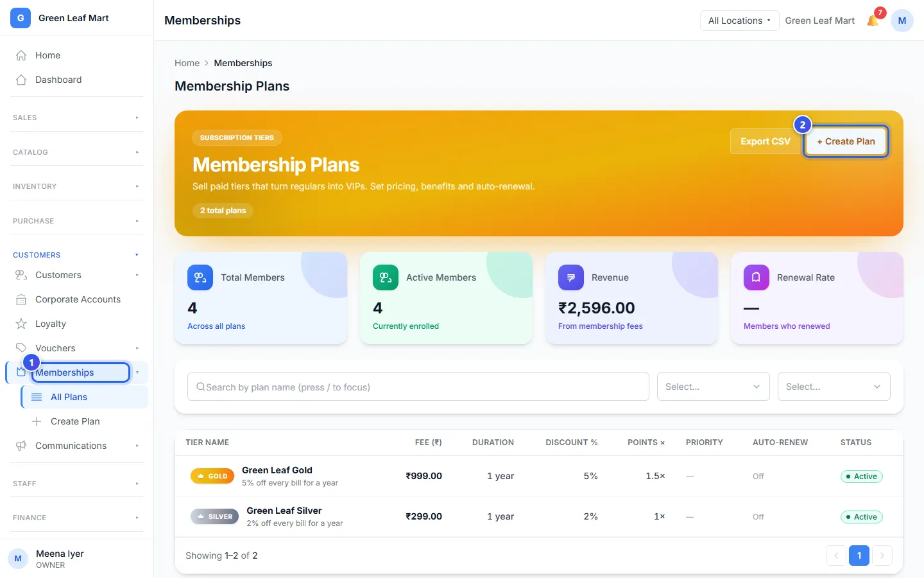Screen dimensions: 924x578
Task: Open the Green Leaf Gold plan row
Action: [539, 476]
